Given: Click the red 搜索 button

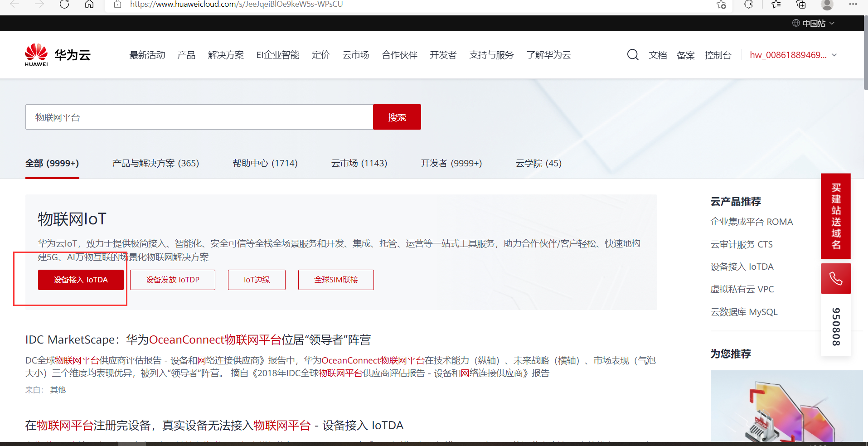Looking at the screenshot, I should point(397,117).
